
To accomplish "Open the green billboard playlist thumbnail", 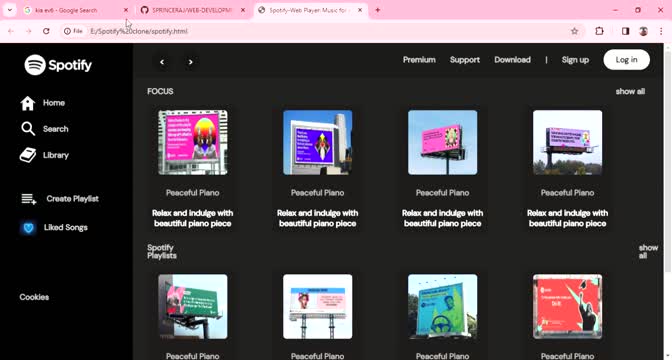I will pos(193,306).
